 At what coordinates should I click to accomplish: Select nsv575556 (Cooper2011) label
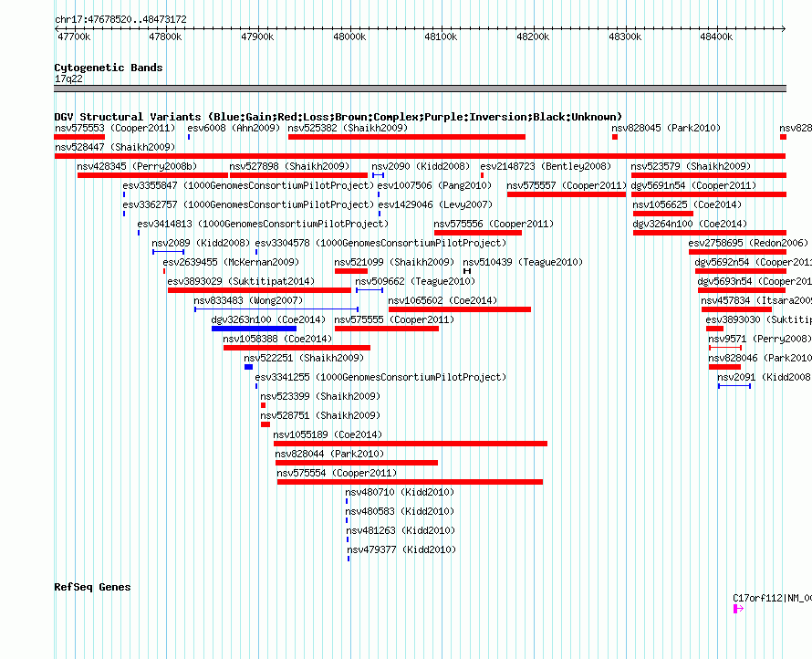pos(494,224)
